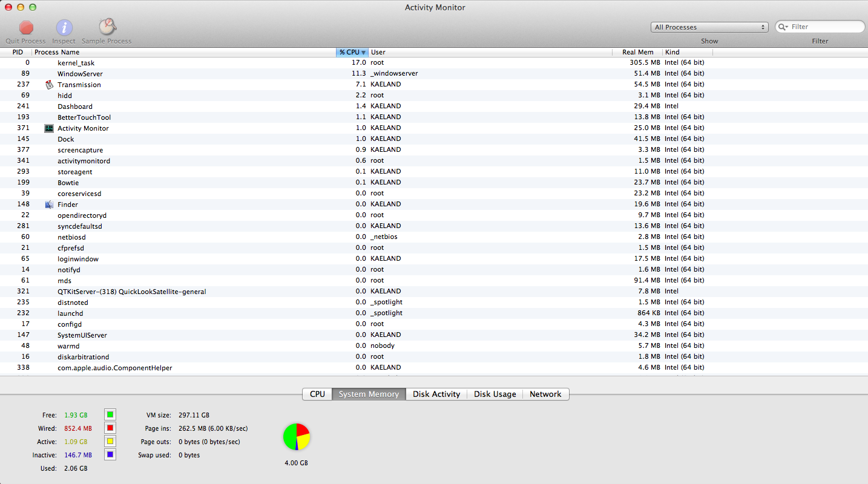The image size is (868, 484).
Task: Select the notifyd process row
Action: pyautogui.click(x=434, y=270)
